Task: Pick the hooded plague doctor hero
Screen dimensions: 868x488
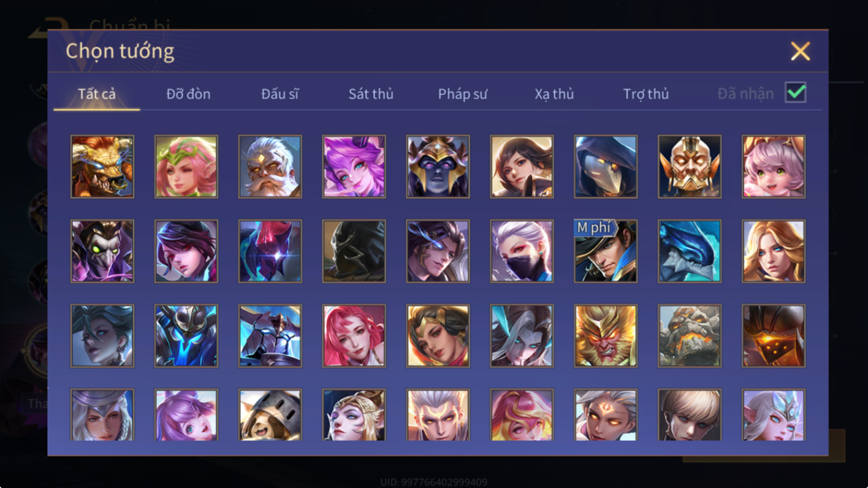Action: point(606,166)
